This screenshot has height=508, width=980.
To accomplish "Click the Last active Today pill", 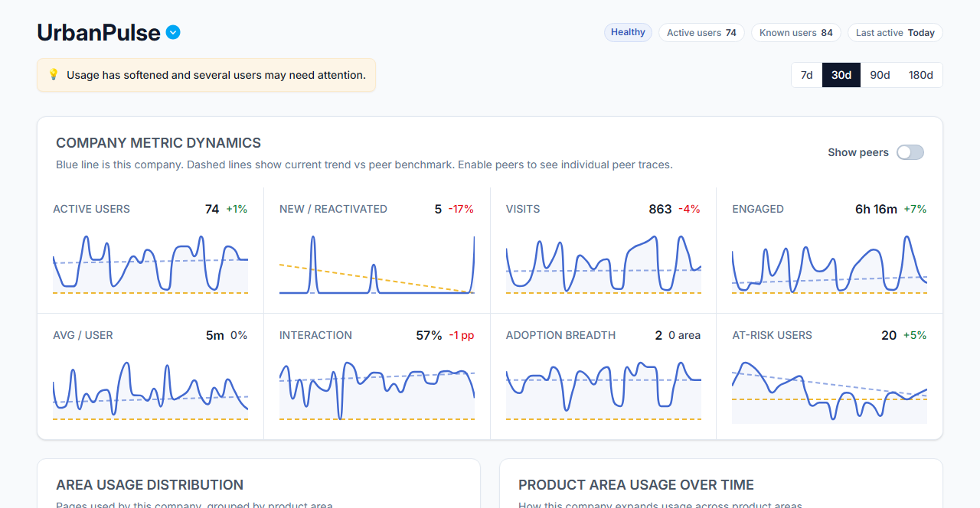I will click(895, 33).
